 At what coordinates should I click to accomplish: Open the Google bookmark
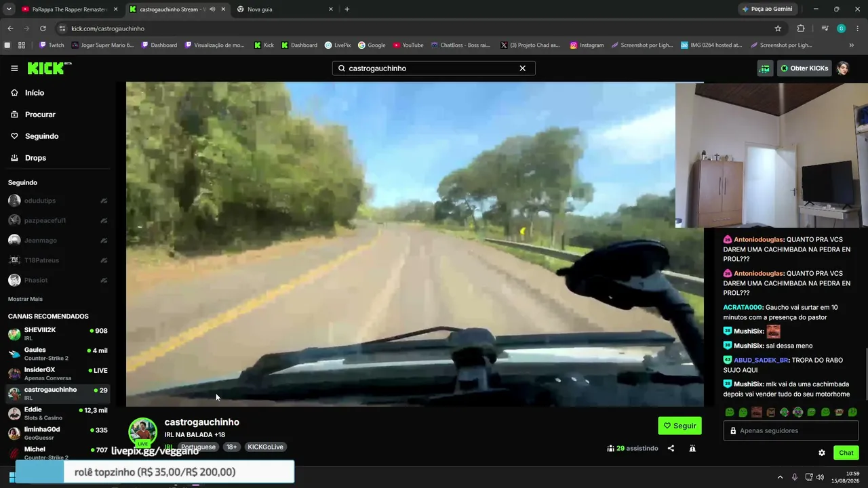coord(372,45)
